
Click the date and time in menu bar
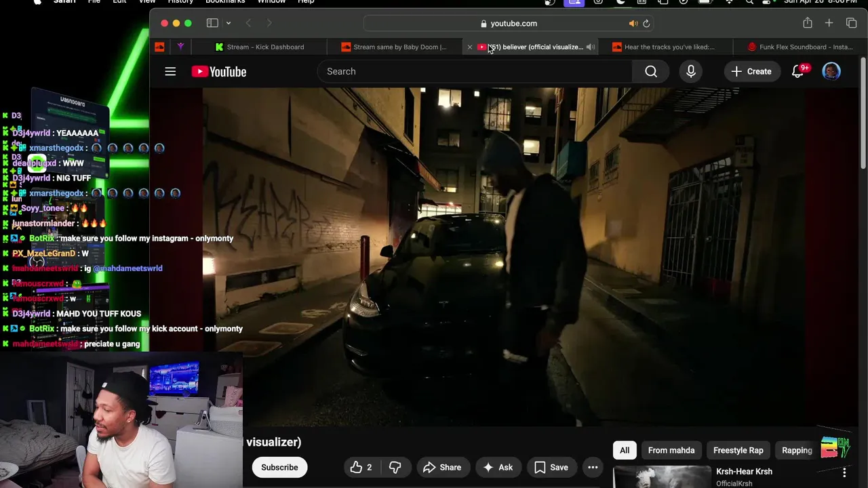click(821, 2)
